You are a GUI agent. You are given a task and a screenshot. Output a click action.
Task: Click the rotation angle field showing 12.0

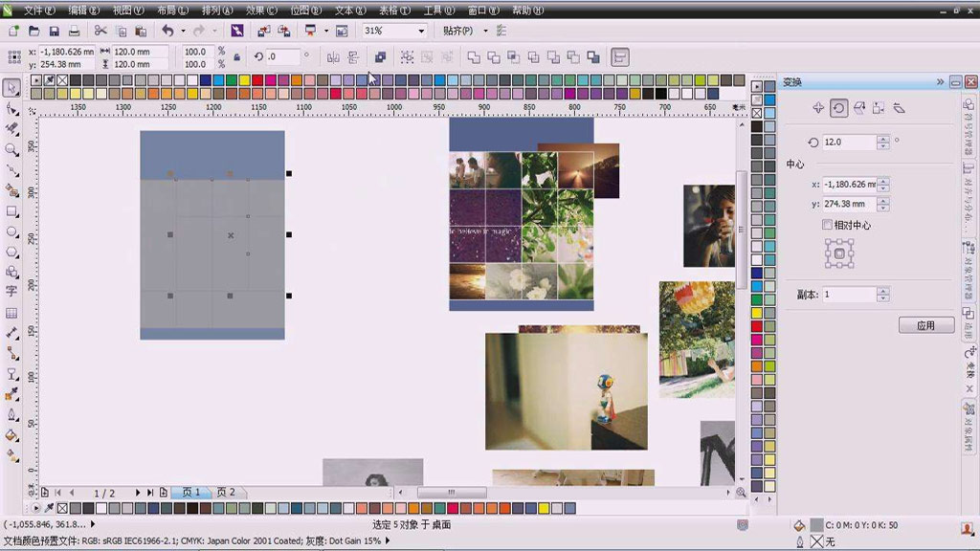(x=848, y=142)
